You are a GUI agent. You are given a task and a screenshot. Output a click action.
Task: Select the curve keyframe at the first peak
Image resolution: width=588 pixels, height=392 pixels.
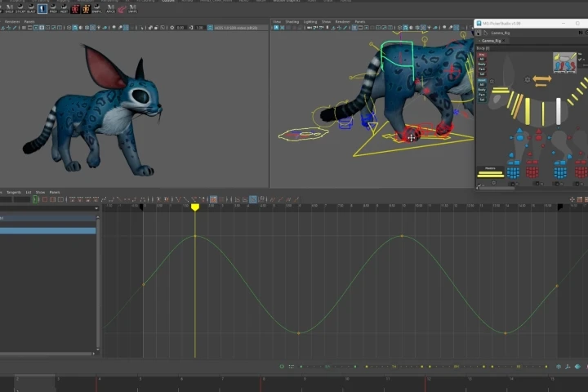click(195, 236)
